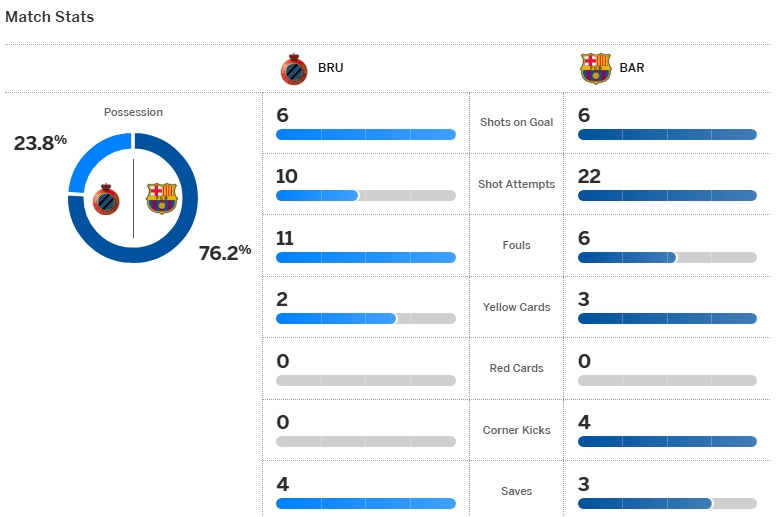Click BRU Yellow Cards bar

tap(365, 319)
